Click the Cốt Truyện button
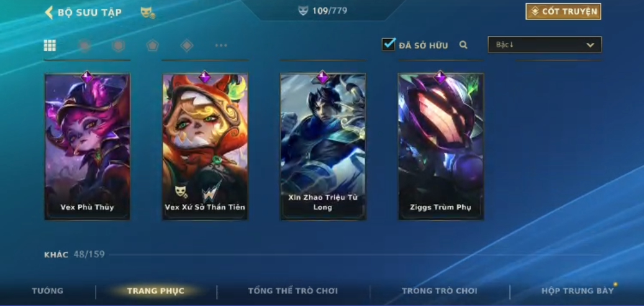The width and height of the screenshot is (644, 306). coord(563,12)
